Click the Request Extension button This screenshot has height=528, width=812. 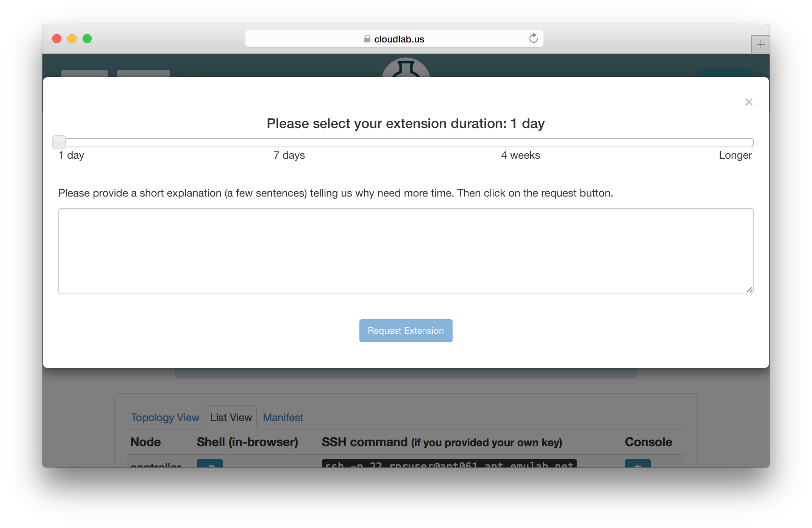pos(406,330)
